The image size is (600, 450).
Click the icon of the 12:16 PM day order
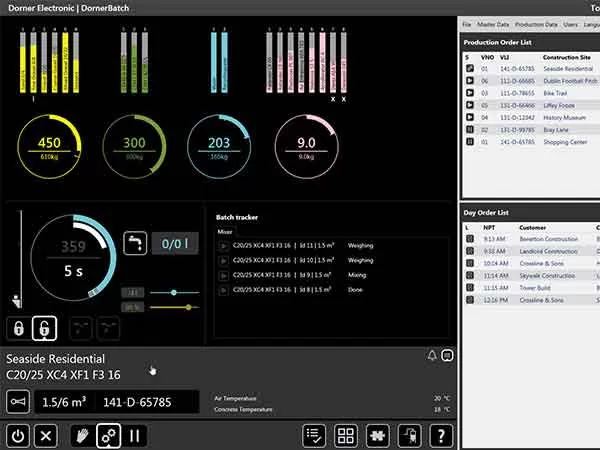point(470,300)
